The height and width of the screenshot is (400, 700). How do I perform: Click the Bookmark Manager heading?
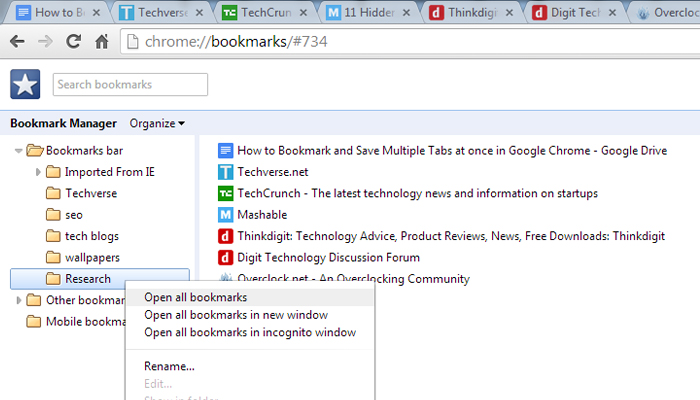point(63,123)
